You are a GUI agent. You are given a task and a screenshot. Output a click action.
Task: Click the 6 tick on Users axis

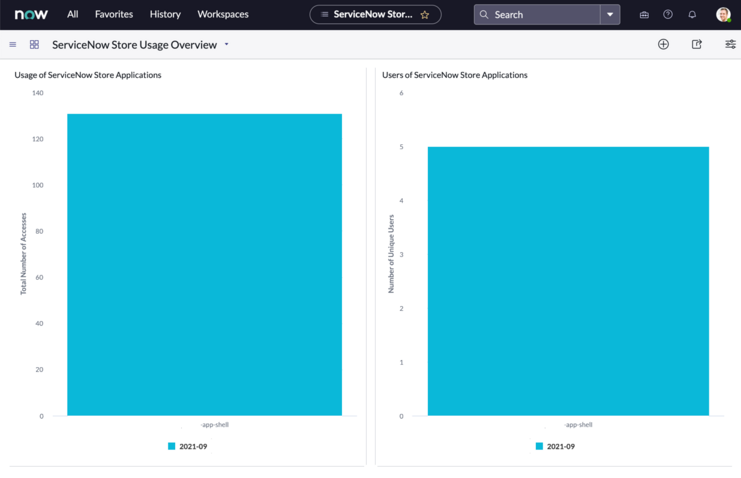(x=401, y=93)
